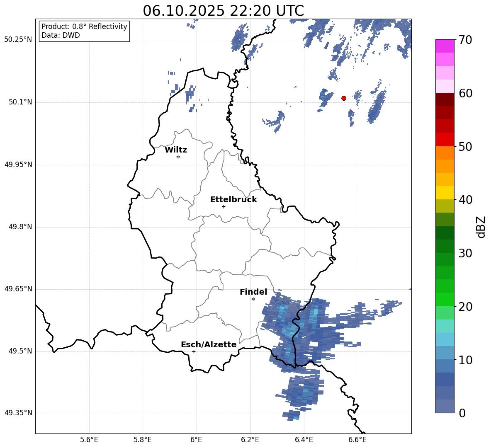This screenshot has width=491, height=448.
Task: Click the bright green colorbar swatch above 20
Action: [x=445, y=299]
